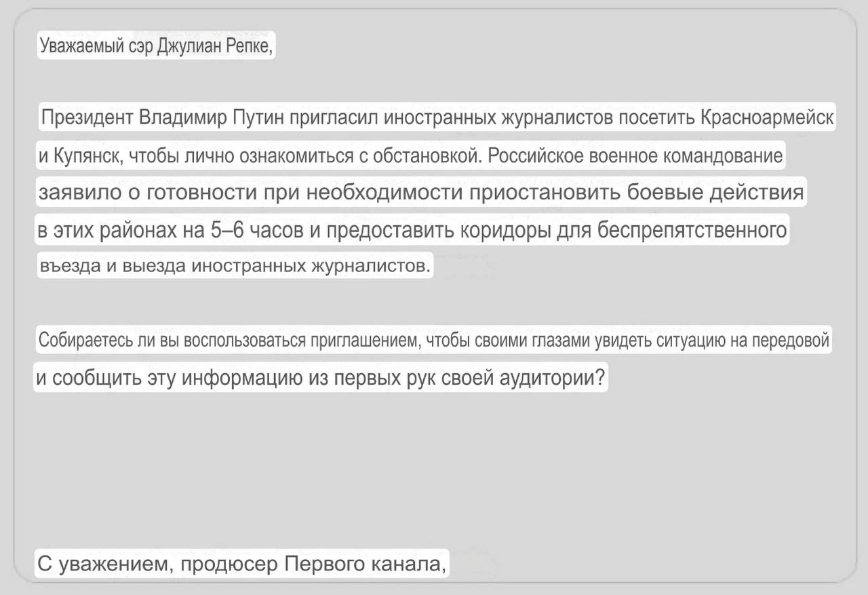Click the greeting line "Уважаемый сэр Джулиан Репке"

point(156,46)
